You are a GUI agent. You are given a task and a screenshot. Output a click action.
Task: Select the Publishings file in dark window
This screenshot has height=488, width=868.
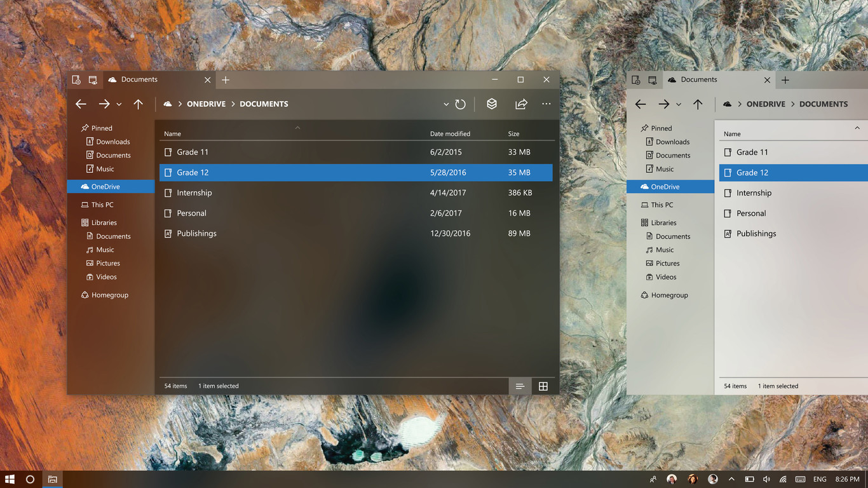[x=196, y=234]
